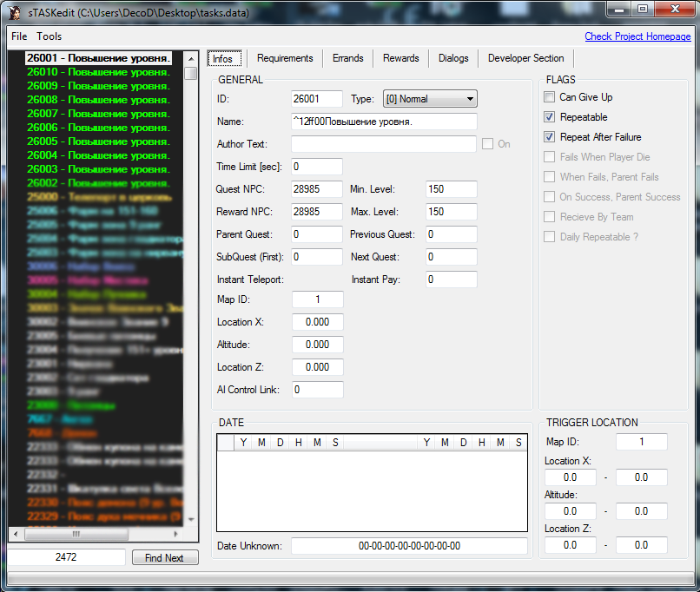The width and height of the screenshot is (700, 592).
Task: Switch to the Rewards tab
Action: point(400,58)
